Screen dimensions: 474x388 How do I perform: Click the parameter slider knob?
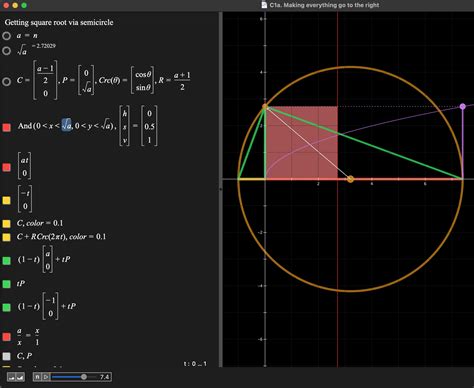coord(84,377)
